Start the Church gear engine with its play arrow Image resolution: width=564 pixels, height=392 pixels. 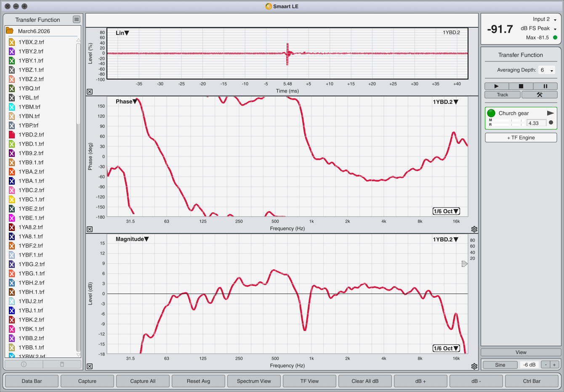tap(550, 113)
